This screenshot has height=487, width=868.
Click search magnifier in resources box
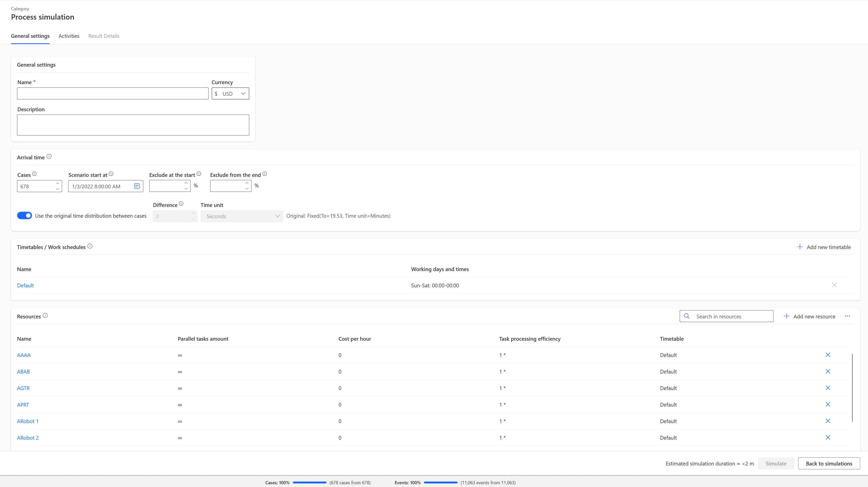687,316
